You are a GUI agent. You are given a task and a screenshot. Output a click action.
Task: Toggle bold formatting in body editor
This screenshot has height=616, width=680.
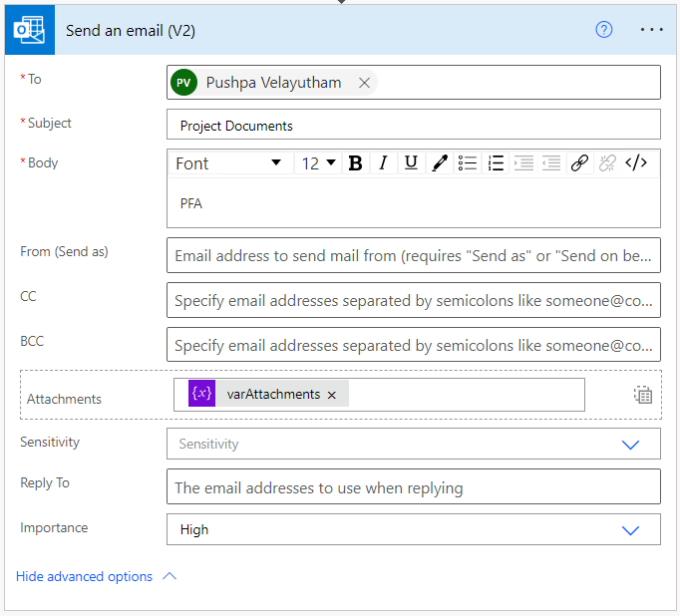click(356, 163)
